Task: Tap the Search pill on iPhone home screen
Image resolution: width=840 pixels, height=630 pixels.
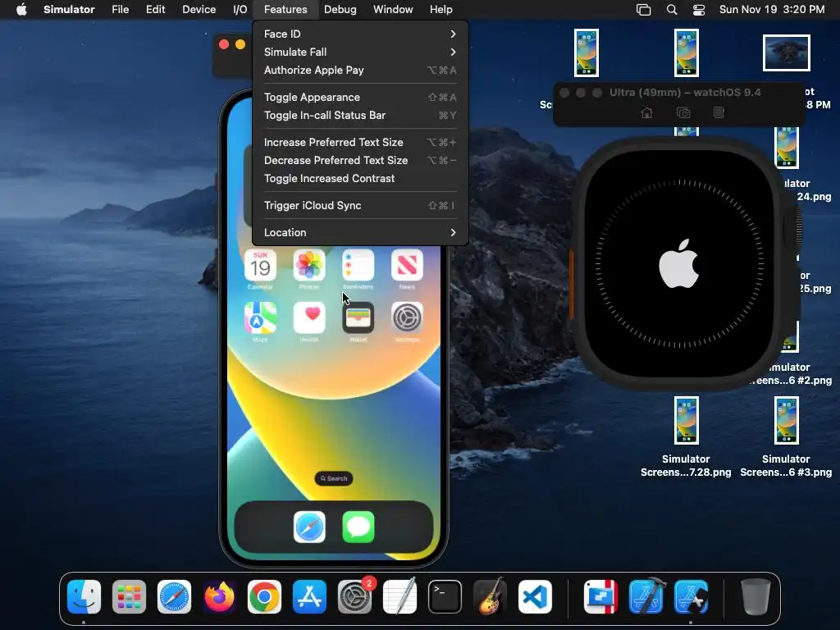Action: pyautogui.click(x=333, y=478)
